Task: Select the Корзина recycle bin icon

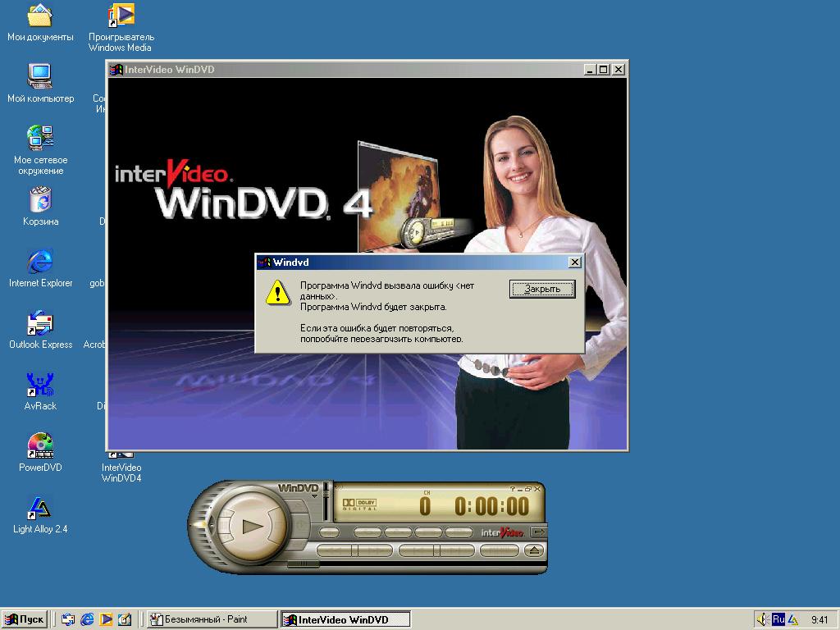Action: (x=40, y=207)
